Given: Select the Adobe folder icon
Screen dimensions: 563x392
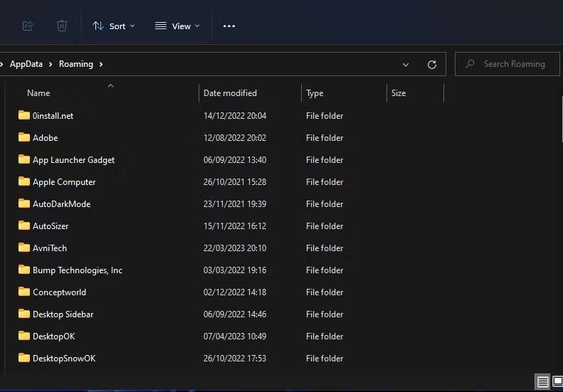Looking at the screenshot, I should click(x=24, y=137).
